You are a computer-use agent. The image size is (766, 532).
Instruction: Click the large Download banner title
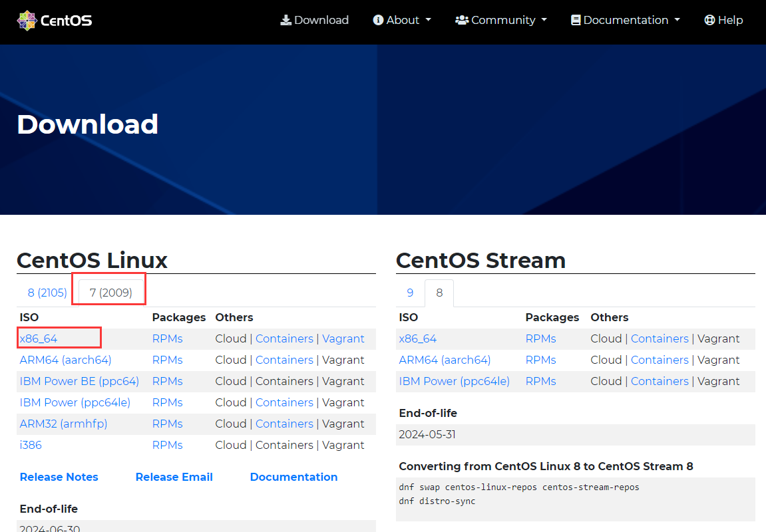pyautogui.click(x=87, y=124)
